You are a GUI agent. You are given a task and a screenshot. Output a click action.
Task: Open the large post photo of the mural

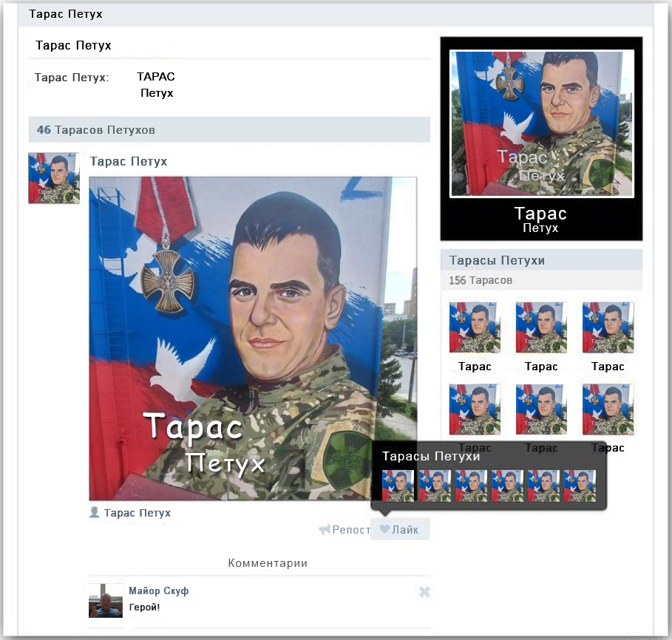253,338
